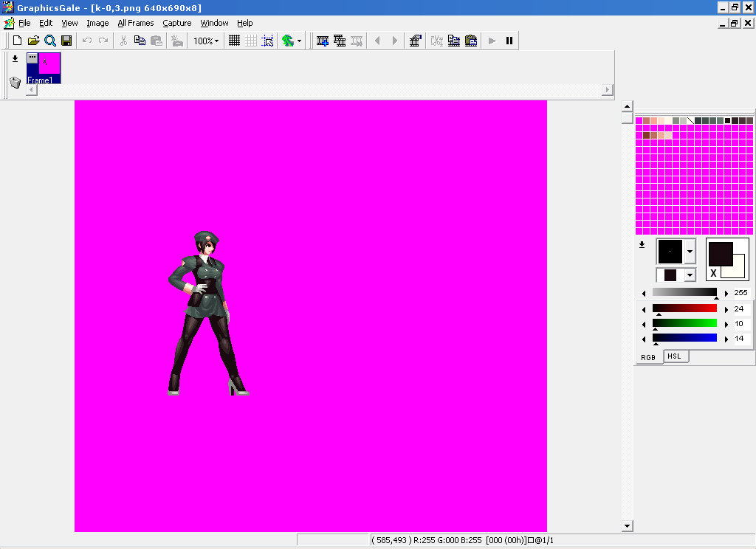Open a file with the folder icon
The image size is (756, 549).
(33, 41)
